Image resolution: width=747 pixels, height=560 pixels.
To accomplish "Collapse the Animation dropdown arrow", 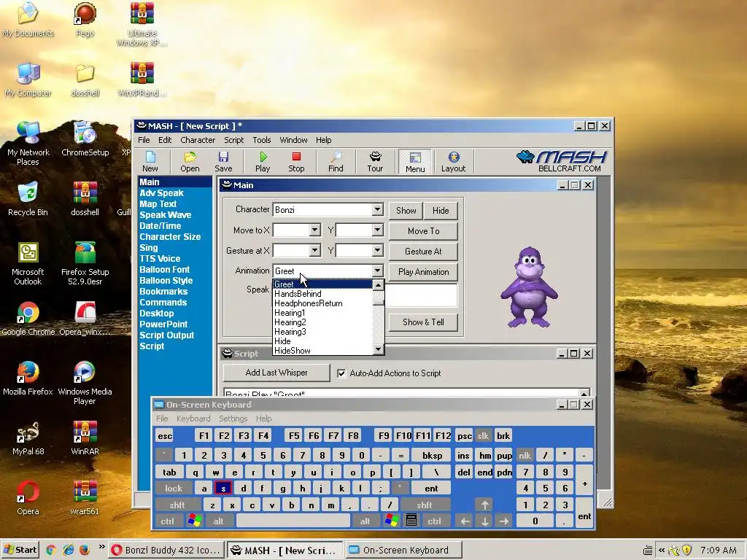I will pos(377,271).
